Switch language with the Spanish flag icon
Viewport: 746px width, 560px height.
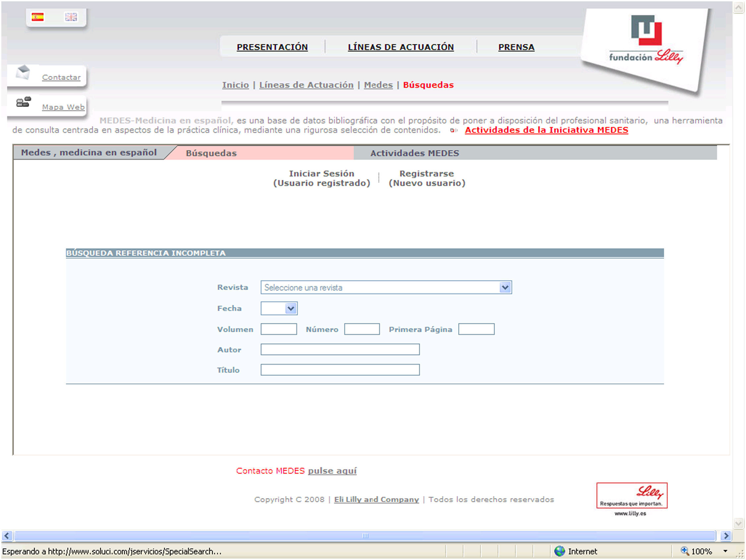pos(37,17)
